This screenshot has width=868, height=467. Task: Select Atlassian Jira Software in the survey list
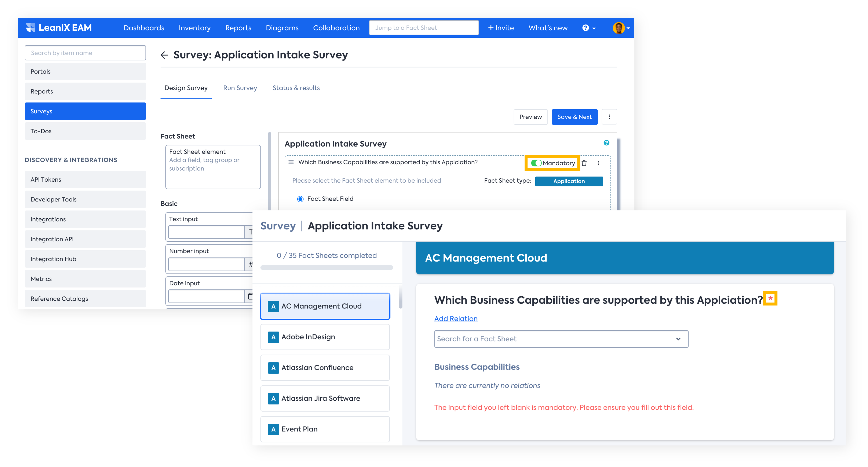[325, 399]
